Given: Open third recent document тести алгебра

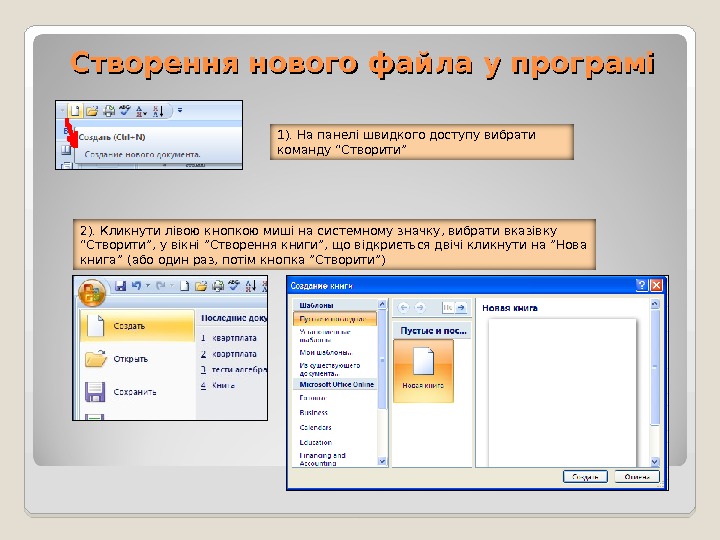Looking at the screenshot, I should (234, 370).
